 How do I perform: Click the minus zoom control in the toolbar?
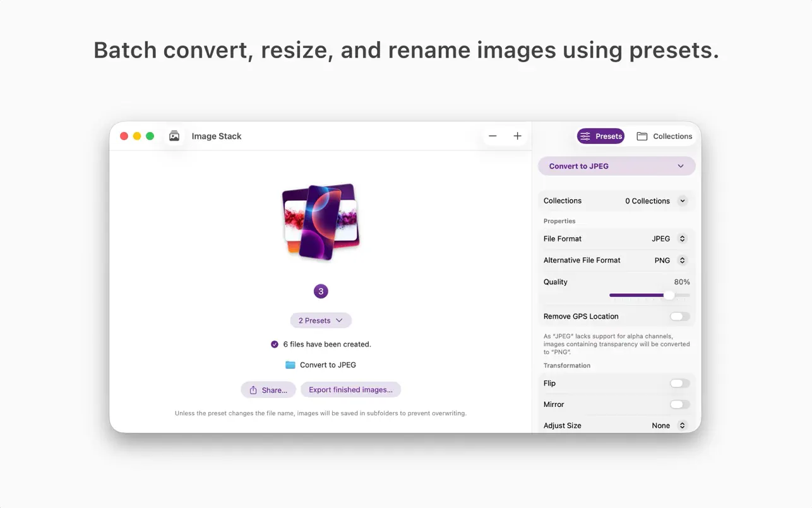(493, 135)
